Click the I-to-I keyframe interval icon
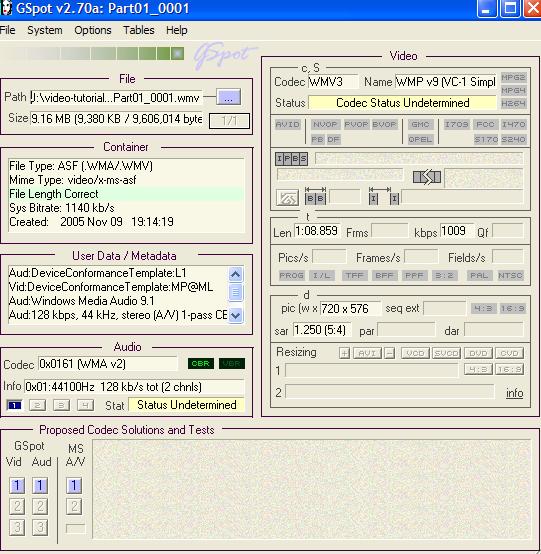 tap(384, 196)
